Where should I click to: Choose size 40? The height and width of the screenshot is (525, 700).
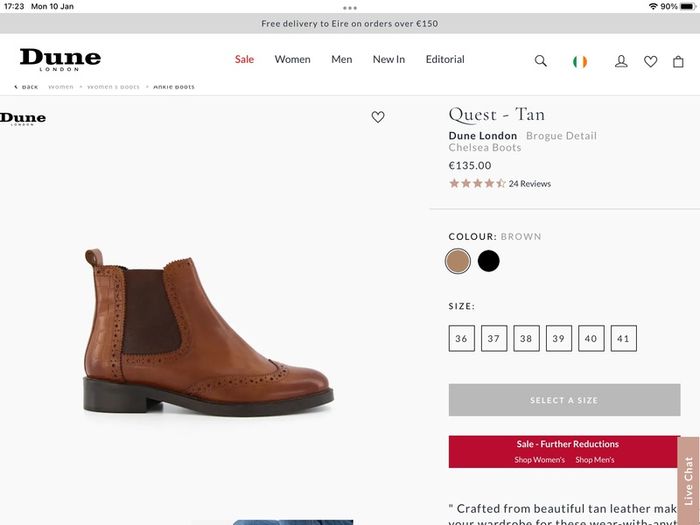pyautogui.click(x=591, y=338)
